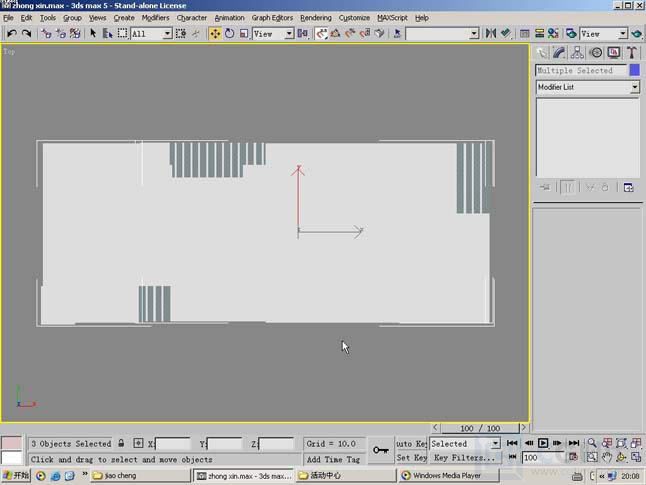Image resolution: width=646 pixels, height=485 pixels.
Task: Open the Rendering menu
Action: (x=316, y=18)
